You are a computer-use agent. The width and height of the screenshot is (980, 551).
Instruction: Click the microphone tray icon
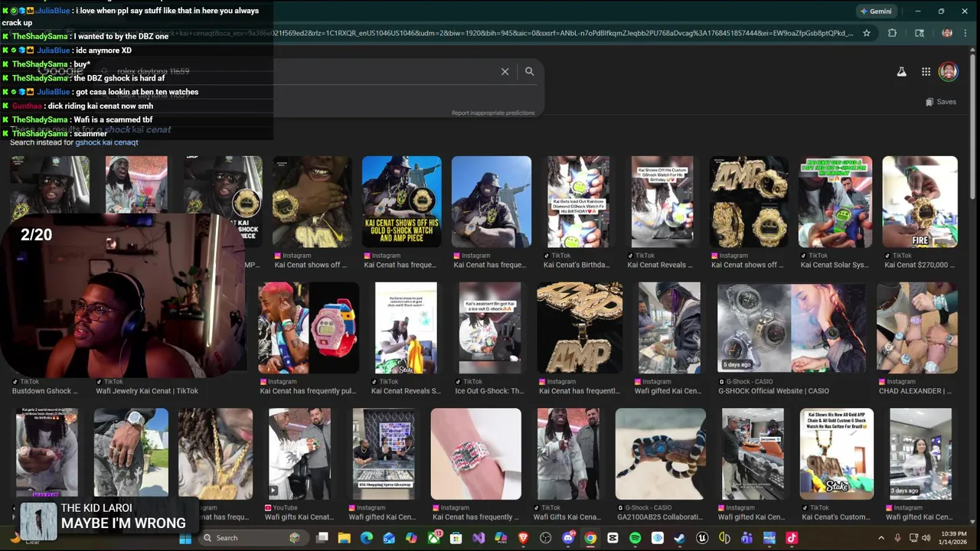tap(897, 538)
